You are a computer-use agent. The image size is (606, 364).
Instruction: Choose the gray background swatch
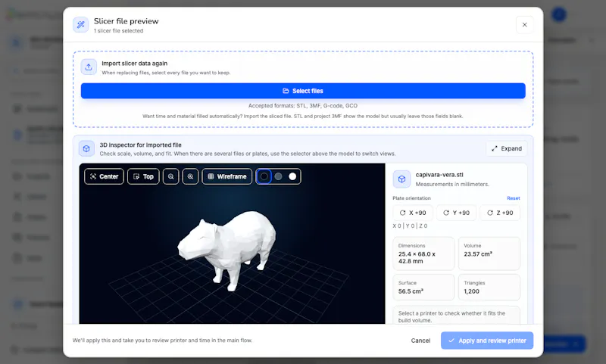(x=278, y=176)
